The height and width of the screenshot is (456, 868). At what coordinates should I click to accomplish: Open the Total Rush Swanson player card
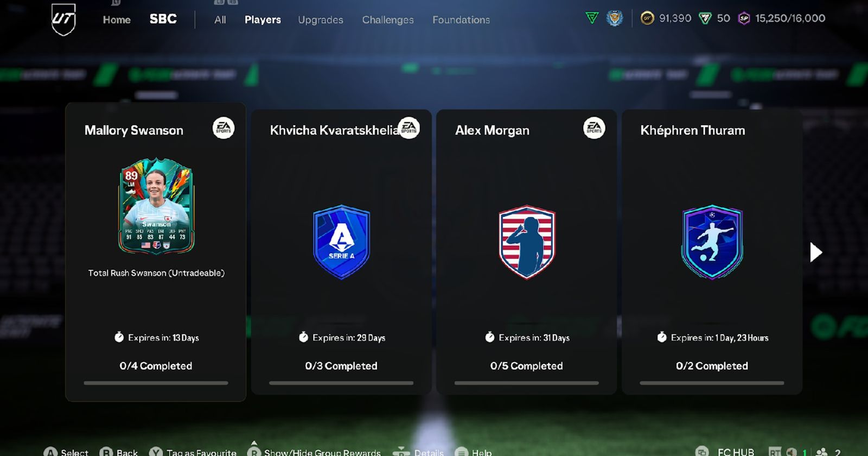(x=156, y=206)
